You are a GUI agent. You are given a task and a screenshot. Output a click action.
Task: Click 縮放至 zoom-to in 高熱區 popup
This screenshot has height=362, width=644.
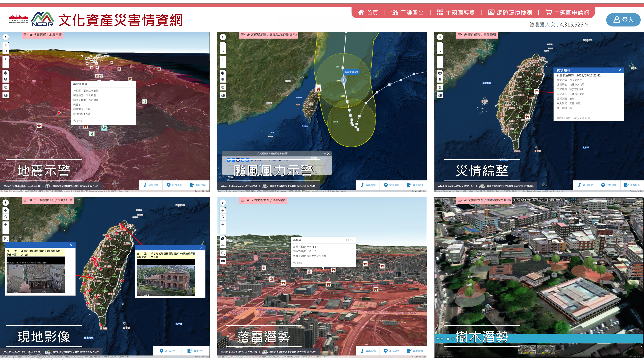pyautogui.click(x=298, y=263)
